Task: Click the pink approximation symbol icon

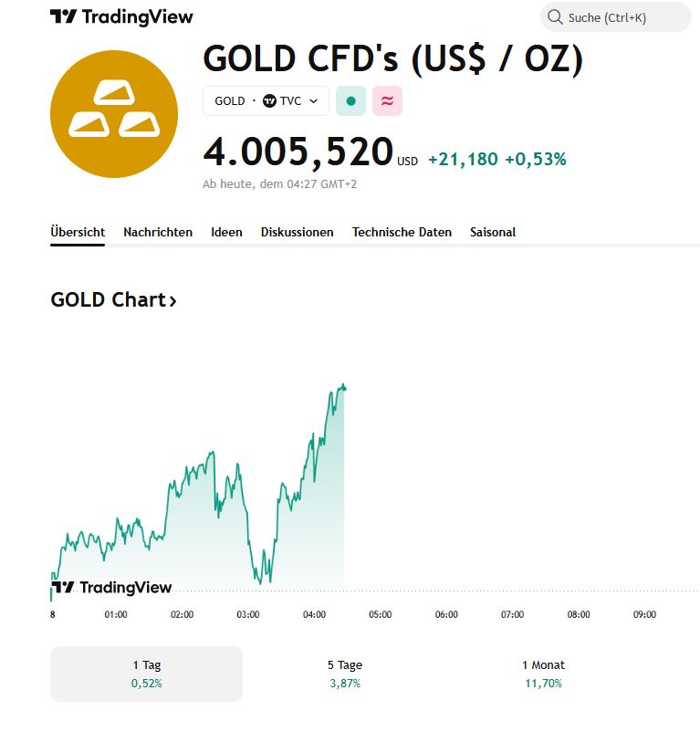Action: (x=387, y=101)
